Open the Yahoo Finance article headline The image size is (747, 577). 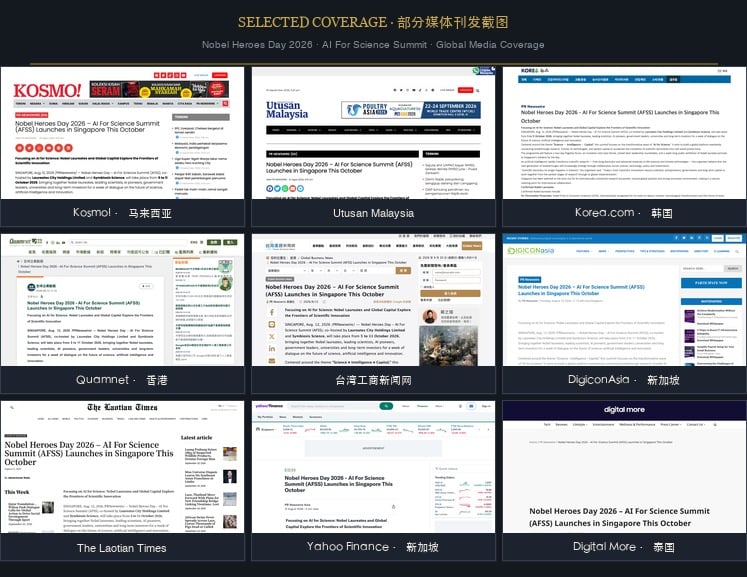(x=338, y=484)
